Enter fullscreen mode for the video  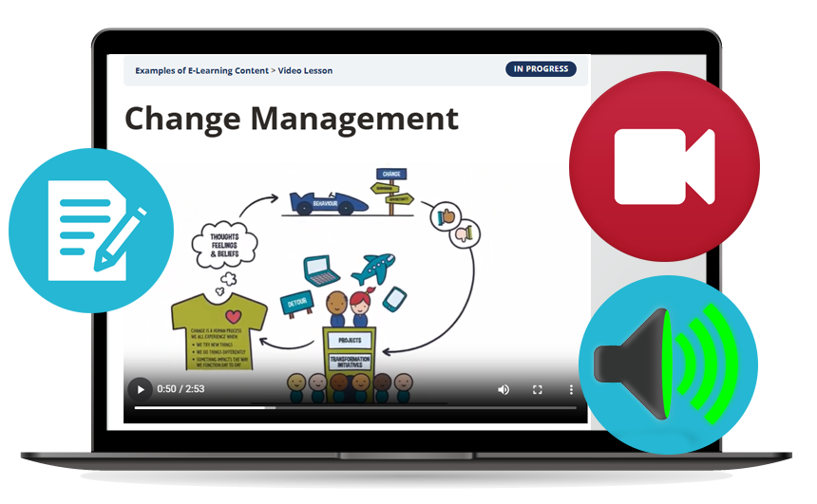pos(537,389)
